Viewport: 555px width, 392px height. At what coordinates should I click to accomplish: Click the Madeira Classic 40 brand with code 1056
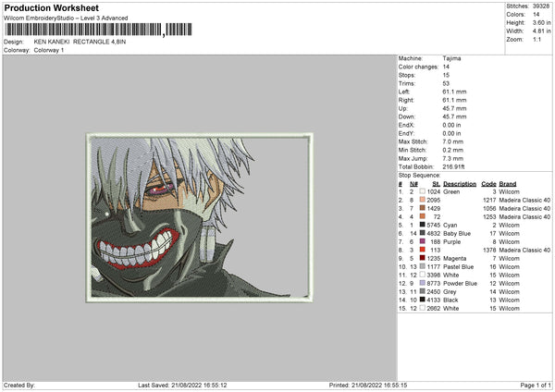coord(524,208)
